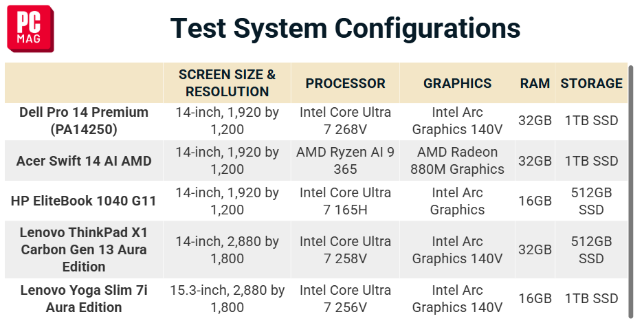This screenshot has width=644, height=334.
Task: Click the Storage column header
Action: 592,83
